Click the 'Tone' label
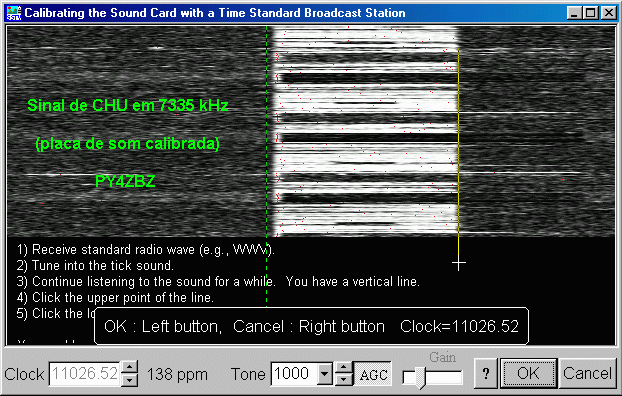The width and height of the screenshot is (622, 396). [248, 374]
